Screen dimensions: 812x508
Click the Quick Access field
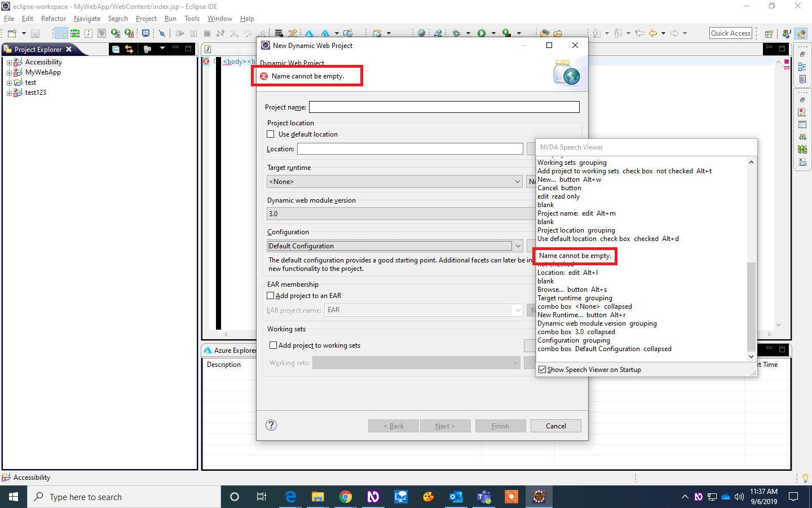[730, 33]
